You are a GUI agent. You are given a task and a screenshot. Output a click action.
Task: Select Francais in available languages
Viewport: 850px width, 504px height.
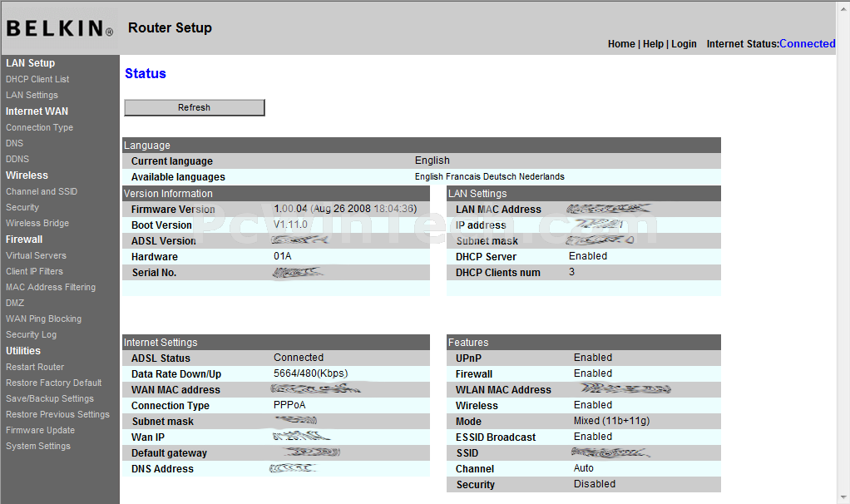pyautogui.click(x=463, y=176)
